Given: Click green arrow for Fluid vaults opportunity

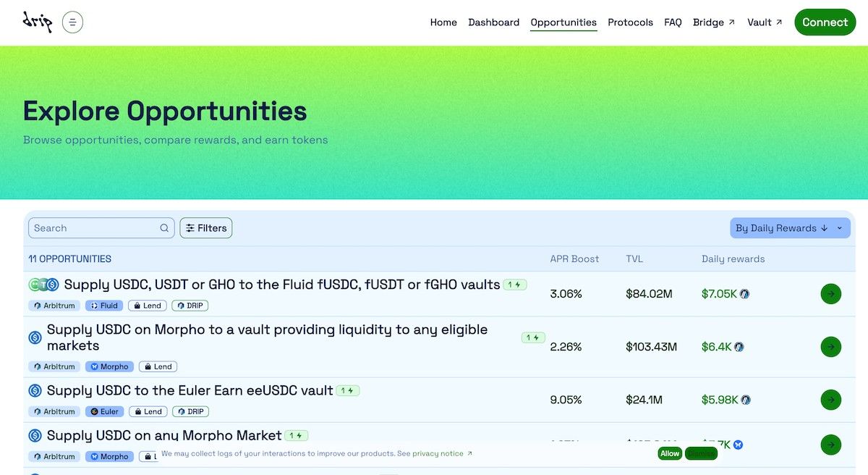Looking at the screenshot, I should pyautogui.click(x=830, y=294).
